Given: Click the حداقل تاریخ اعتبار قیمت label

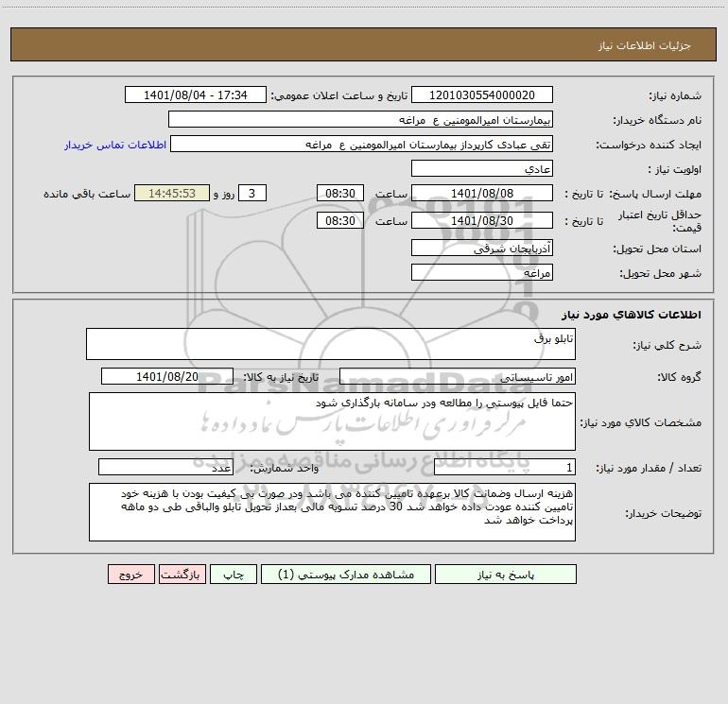Looking at the screenshot, I should click(x=660, y=221).
